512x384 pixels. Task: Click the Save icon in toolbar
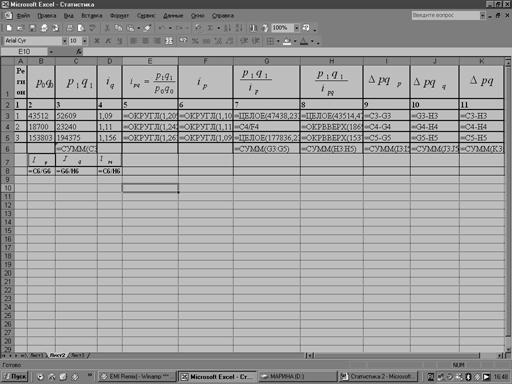(33, 28)
